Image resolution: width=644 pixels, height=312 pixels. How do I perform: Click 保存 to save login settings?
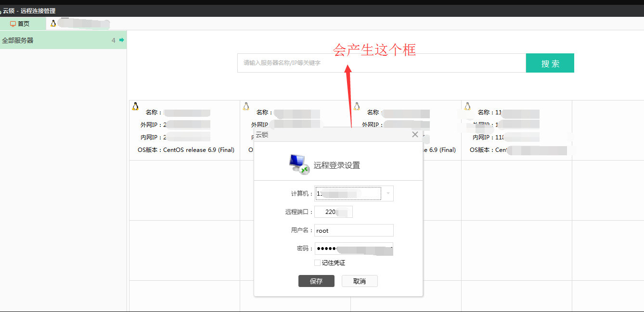316,281
